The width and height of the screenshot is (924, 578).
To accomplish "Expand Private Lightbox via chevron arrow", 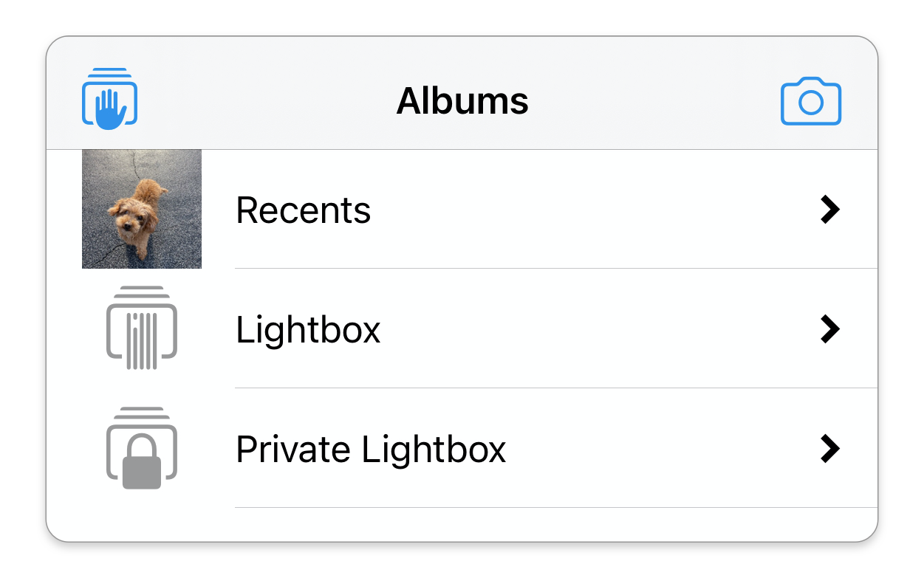I will click(830, 449).
